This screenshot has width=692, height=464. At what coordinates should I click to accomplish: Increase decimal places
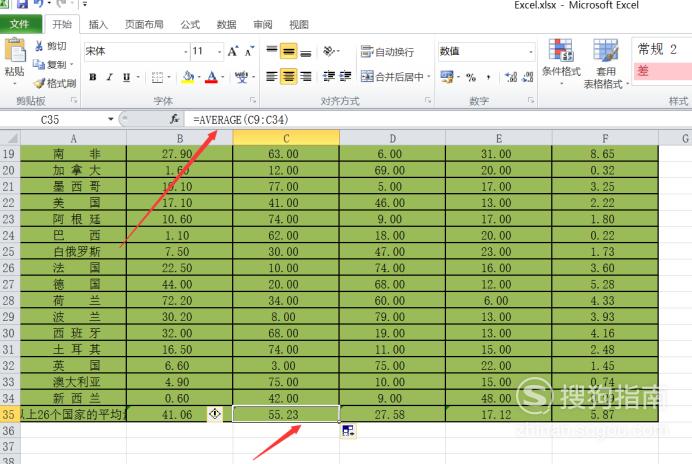pos(511,77)
